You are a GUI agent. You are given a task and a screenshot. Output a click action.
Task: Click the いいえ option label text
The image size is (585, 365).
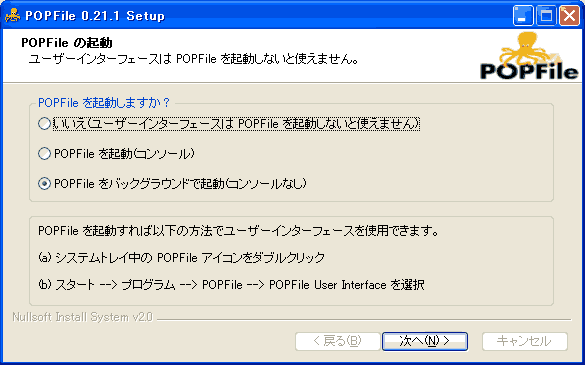pyautogui.click(x=237, y=124)
